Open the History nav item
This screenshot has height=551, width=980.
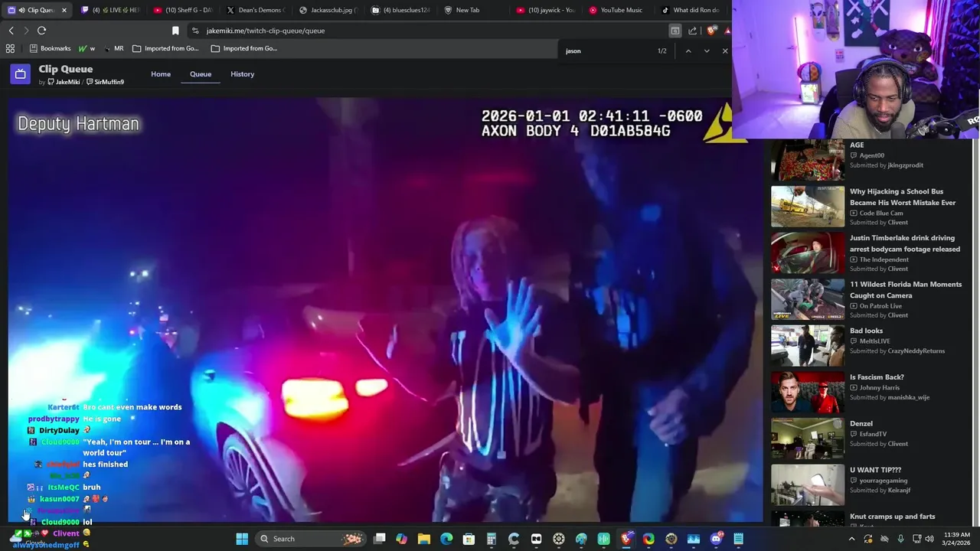tap(242, 74)
